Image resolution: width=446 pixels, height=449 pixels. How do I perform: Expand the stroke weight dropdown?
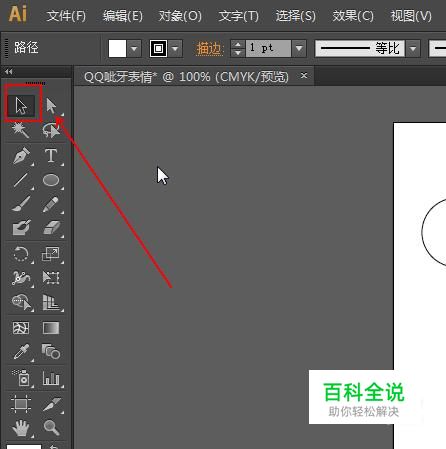(x=299, y=49)
